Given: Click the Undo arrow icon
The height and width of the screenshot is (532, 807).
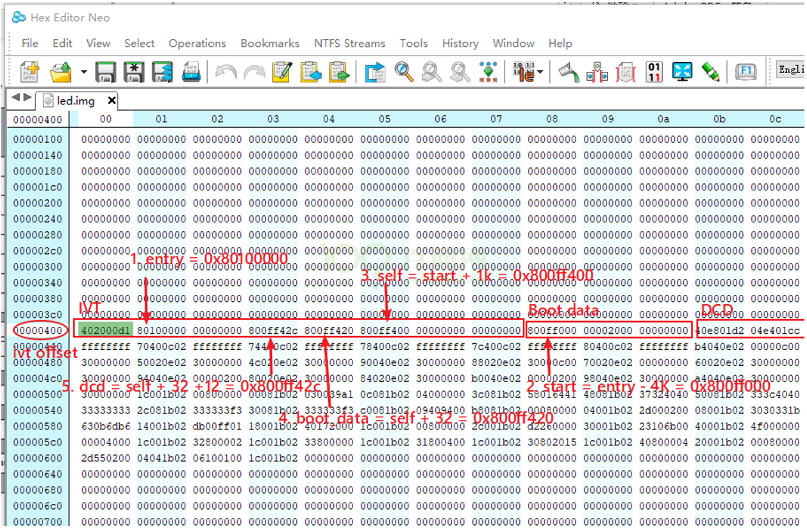Looking at the screenshot, I should [226, 72].
